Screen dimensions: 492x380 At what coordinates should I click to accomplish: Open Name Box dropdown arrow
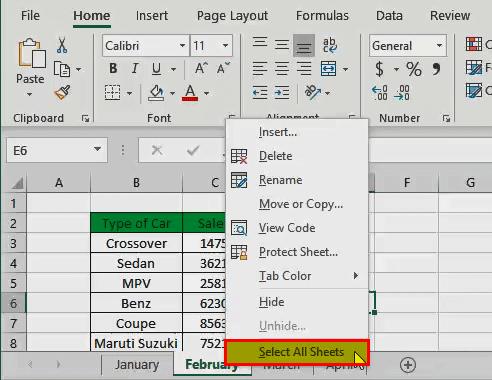coord(97,149)
